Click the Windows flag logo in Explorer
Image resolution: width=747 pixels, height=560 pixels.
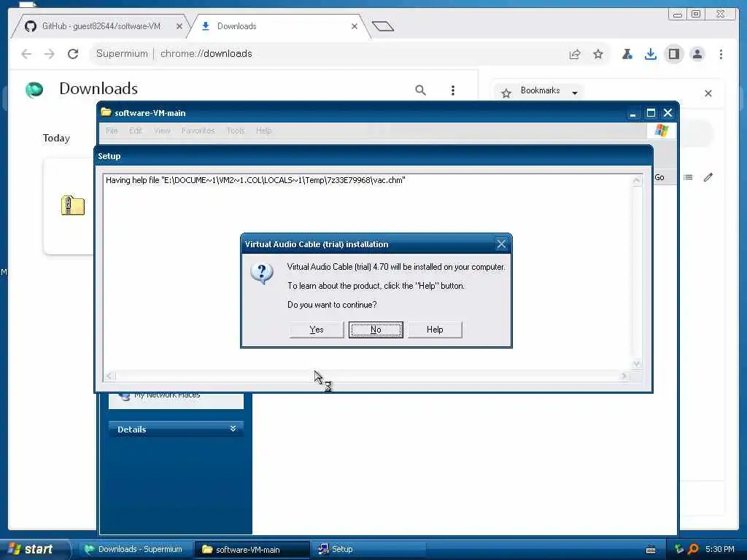pos(661,130)
